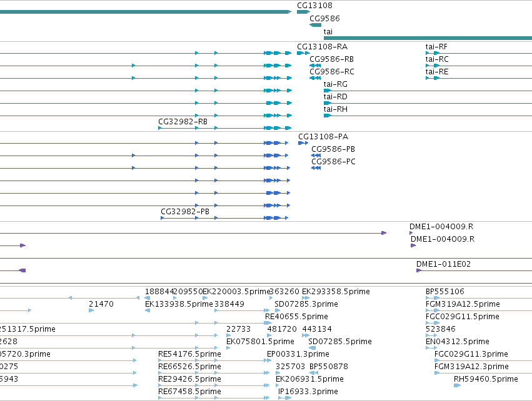The height and width of the screenshot is (401, 532).
Task: Choose the tai-RD transcript
Action: pyautogui.click(x=336, y=97)
